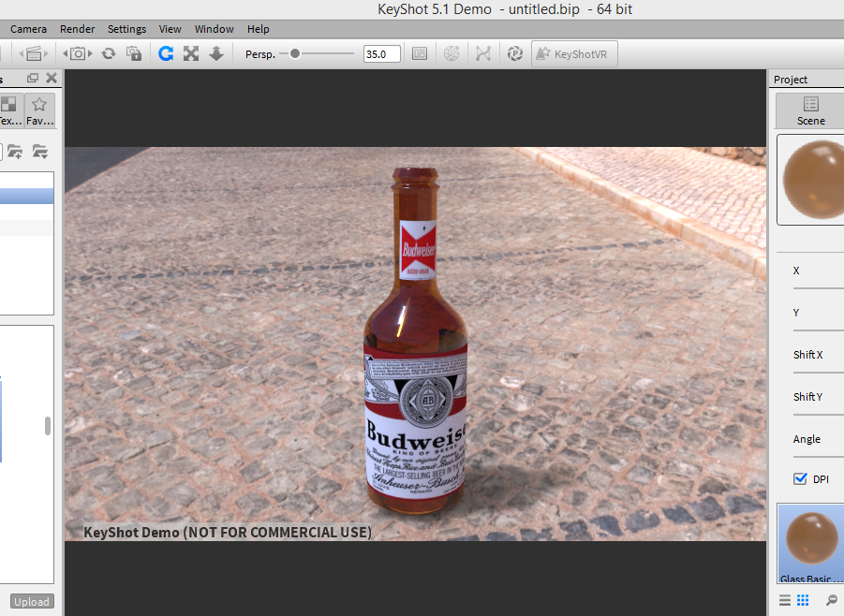Screen dimensions: 844x616
Task: Click the gray reset camera arrows icon
Action: click(108, 53)
